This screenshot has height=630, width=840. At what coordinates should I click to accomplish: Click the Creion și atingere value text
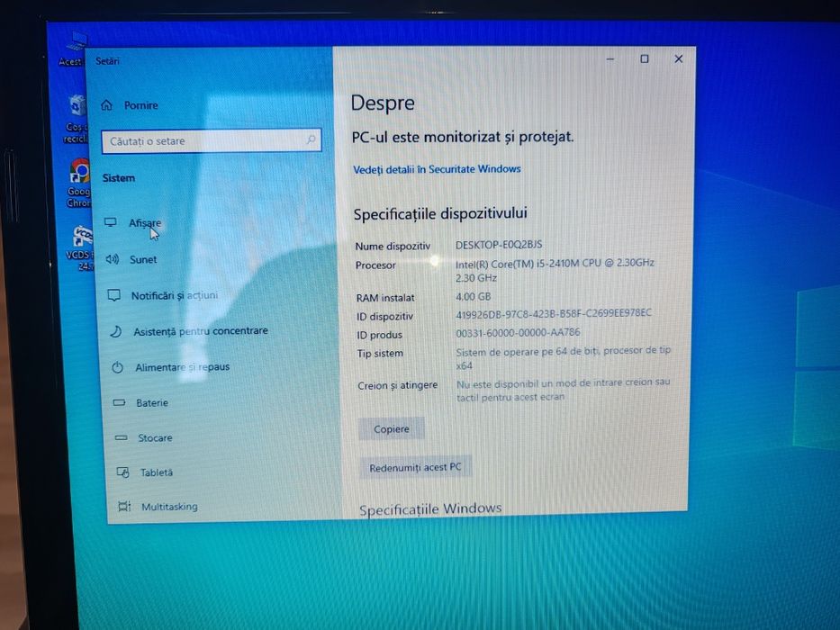coord(563,390)
